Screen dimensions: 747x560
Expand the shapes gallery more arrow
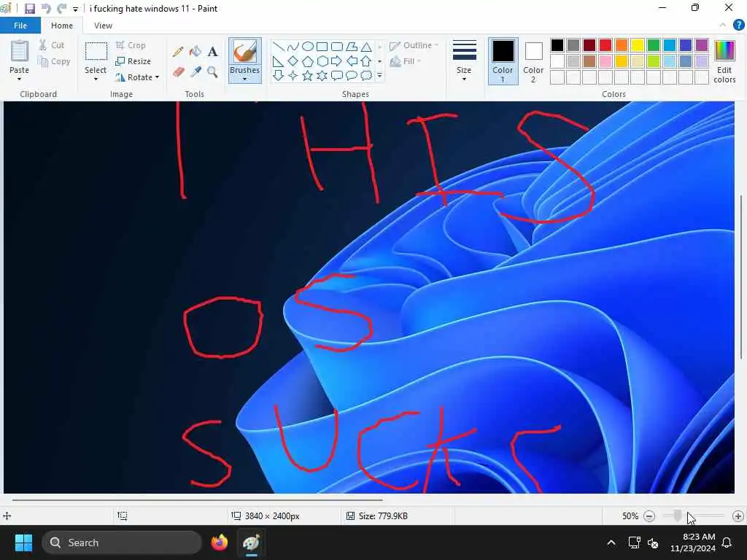[379, 76]
